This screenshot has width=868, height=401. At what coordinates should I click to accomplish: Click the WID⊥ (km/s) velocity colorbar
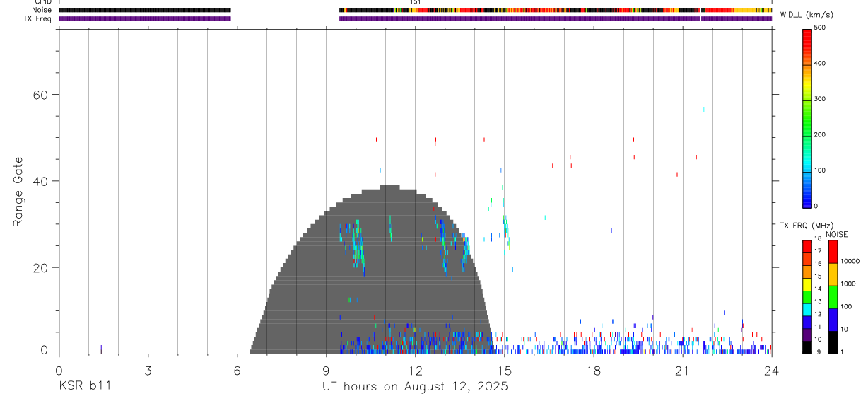click(807, 117)
